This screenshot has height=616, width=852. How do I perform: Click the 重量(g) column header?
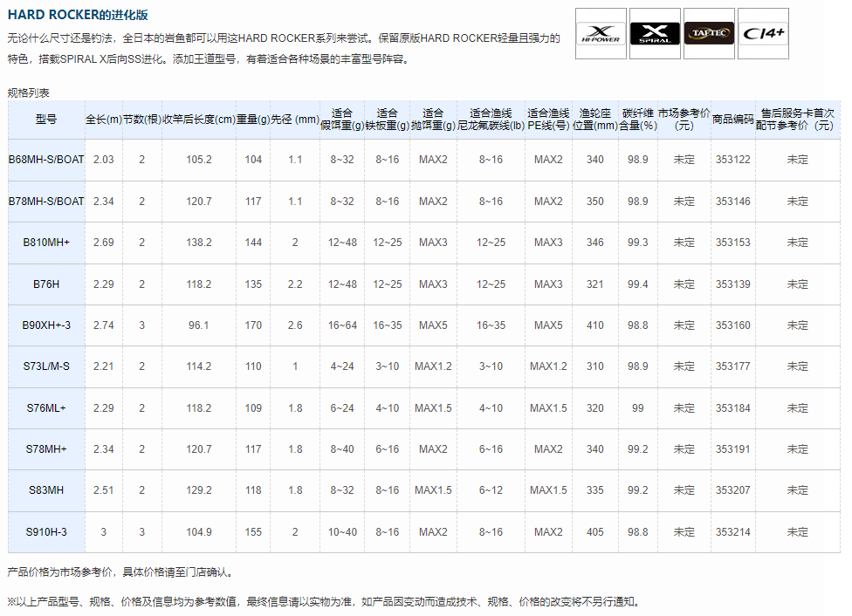click(253, 120)
